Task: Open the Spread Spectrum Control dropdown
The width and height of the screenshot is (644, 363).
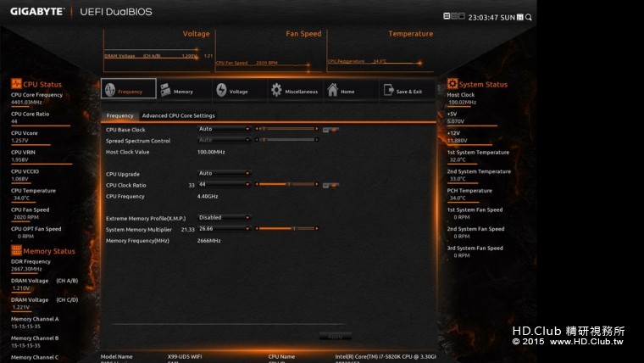Action: [x=224, y=140]
